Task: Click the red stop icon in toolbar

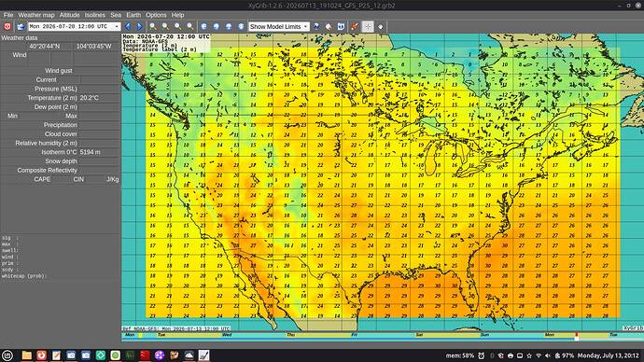Action: point(7,26)
